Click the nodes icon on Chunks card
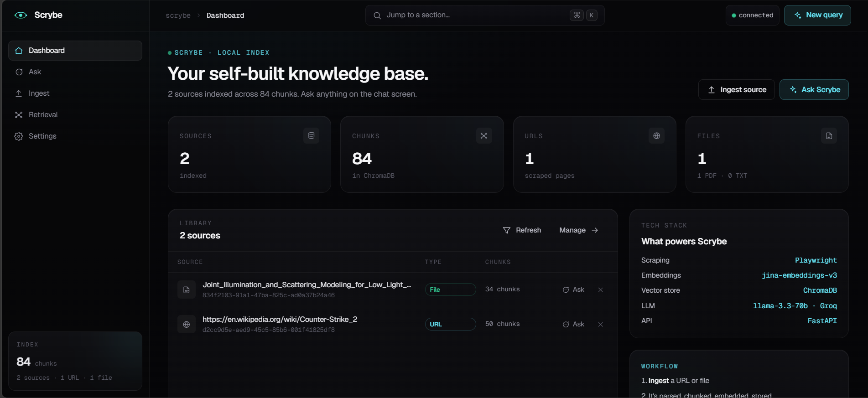The height and width of the screenshot is (398, 868). pyautogui.click(x=484, y=135)
